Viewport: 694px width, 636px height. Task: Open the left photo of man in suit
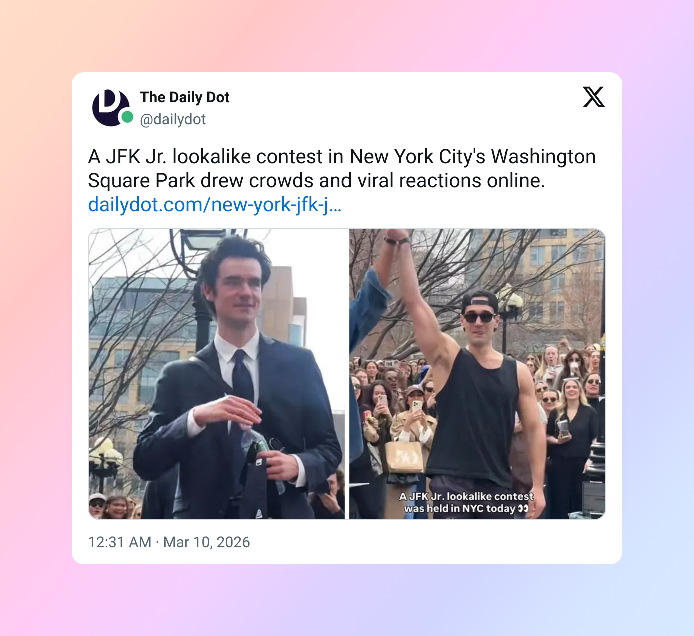pyautogui.click(x=216, y=374)
